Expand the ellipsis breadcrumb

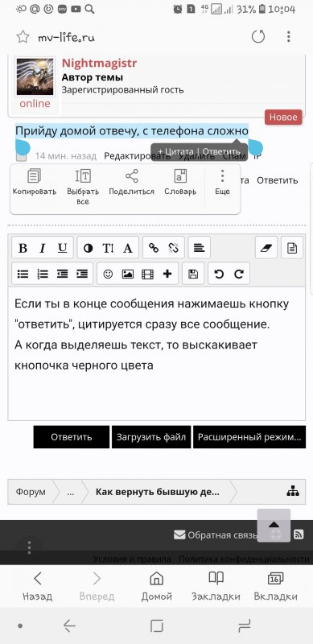(70, 492)
